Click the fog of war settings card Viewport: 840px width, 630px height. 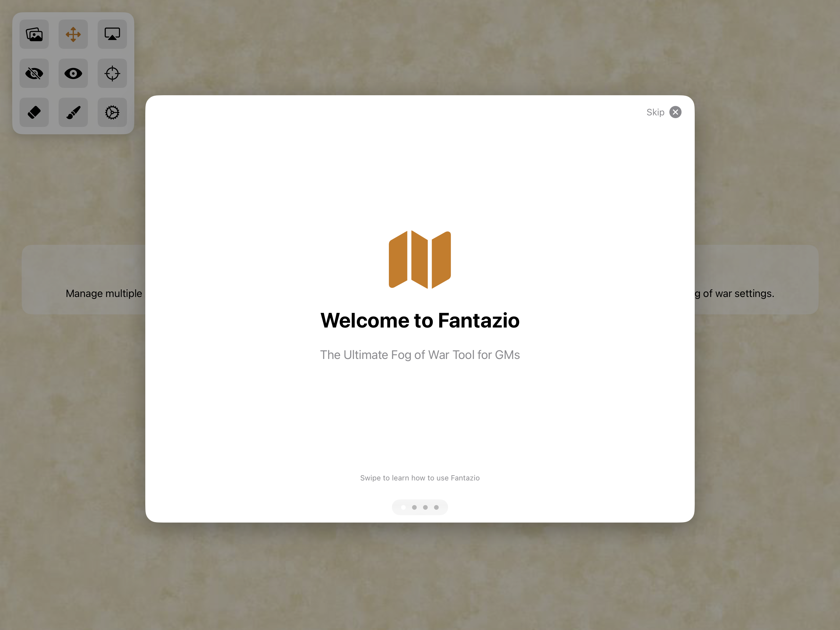[756, 293]
